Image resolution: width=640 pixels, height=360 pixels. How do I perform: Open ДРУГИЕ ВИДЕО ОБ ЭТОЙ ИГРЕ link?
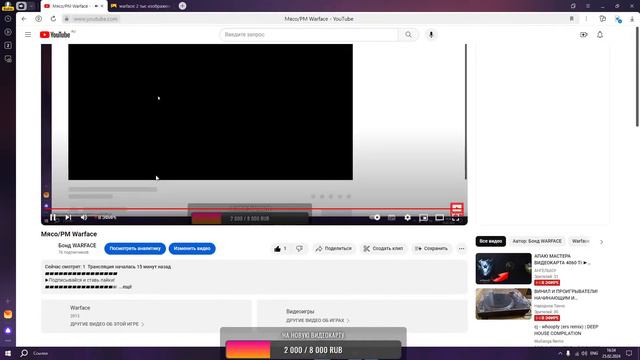coord(107,324)
